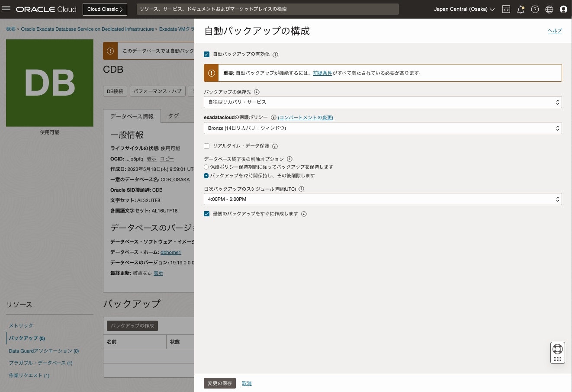Image resolution: width=572 pixels, height=392 pixels.
Task: Open the navigation hamburger menu
Action: click(x=6, y=9)
